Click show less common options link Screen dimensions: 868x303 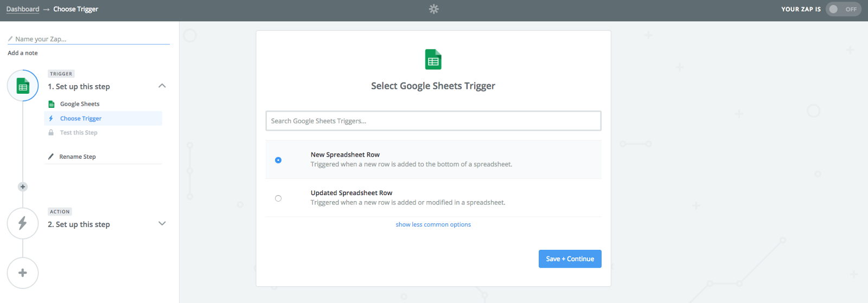click(433, 224)
